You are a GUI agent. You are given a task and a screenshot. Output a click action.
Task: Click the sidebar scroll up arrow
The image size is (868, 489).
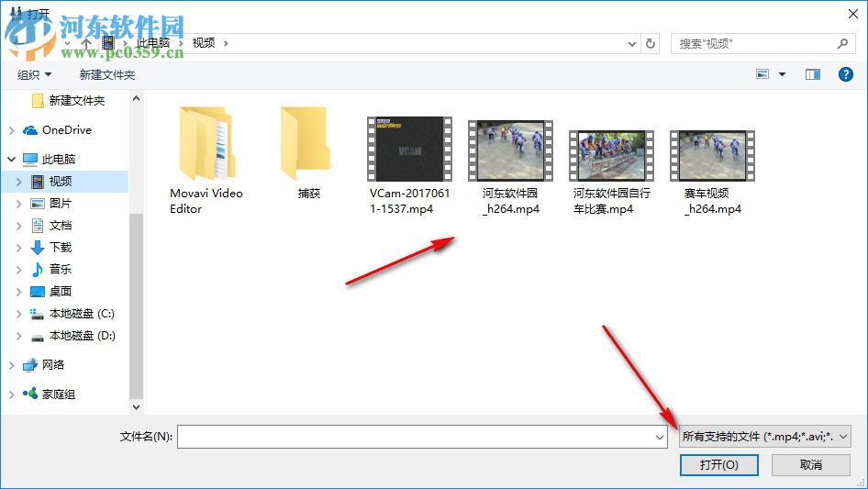click(x=136, y=98)
